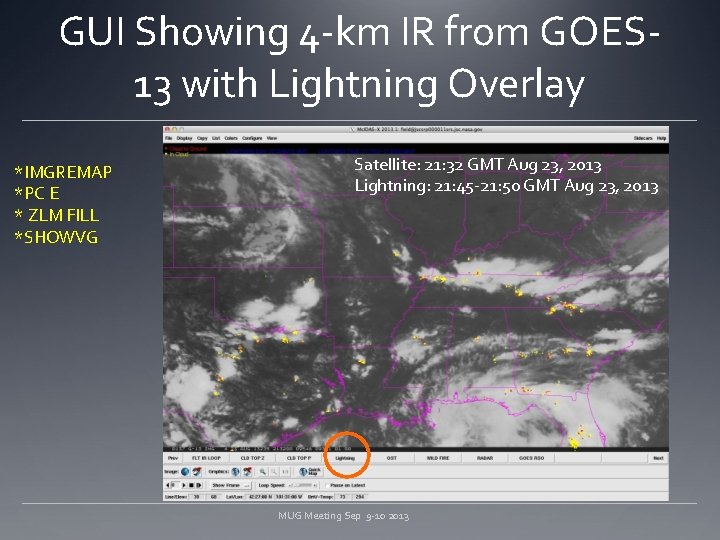
Task: Click the Next button
Action: click(x=658, y=458)
